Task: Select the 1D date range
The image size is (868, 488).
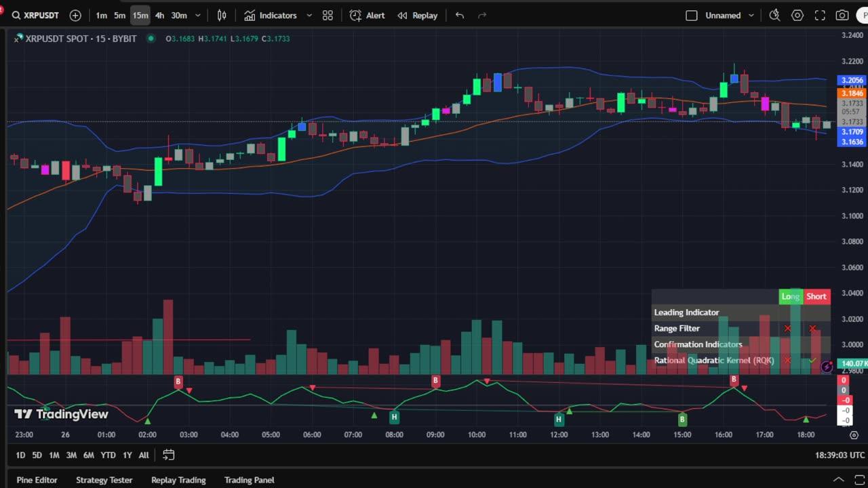Action: [20, 455]
